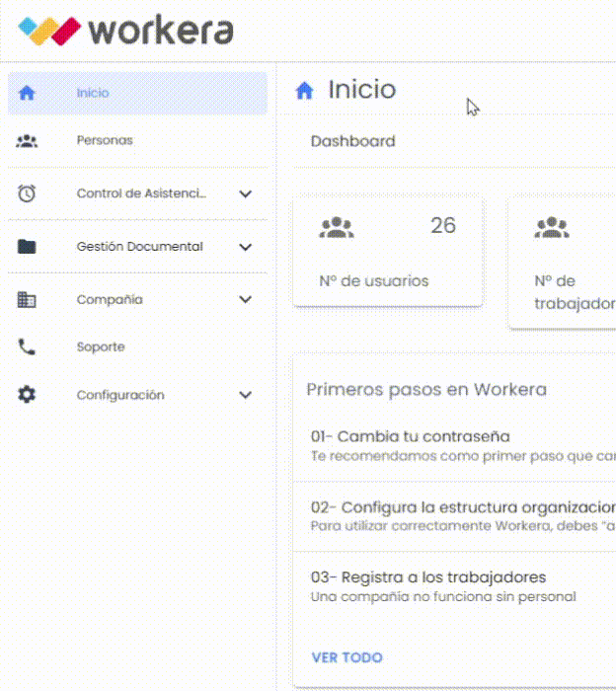Click the Compañía building icon
This screenshot has width=616, height=691.
pos(27,300)
